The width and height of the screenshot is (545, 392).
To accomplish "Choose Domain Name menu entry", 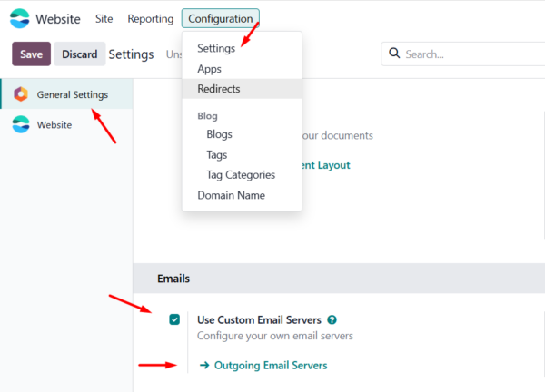I will click(231, 195).
